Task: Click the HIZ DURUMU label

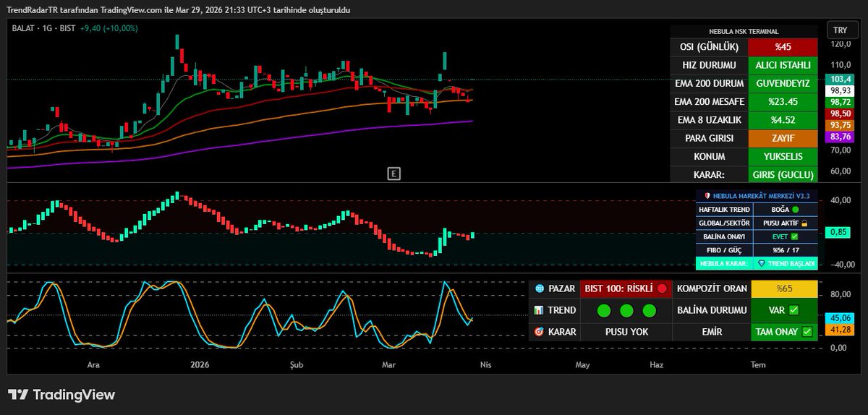Action: tap(709, 65)
